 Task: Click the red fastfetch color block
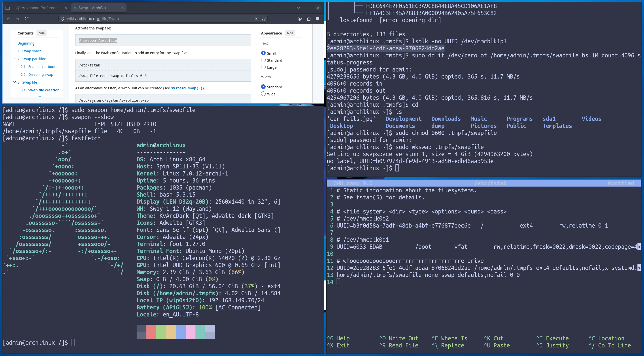(x=151, y=332)
